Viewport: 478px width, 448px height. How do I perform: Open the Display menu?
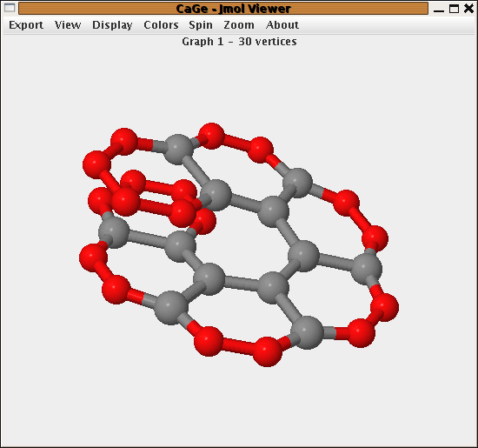(x=112, y=25)
